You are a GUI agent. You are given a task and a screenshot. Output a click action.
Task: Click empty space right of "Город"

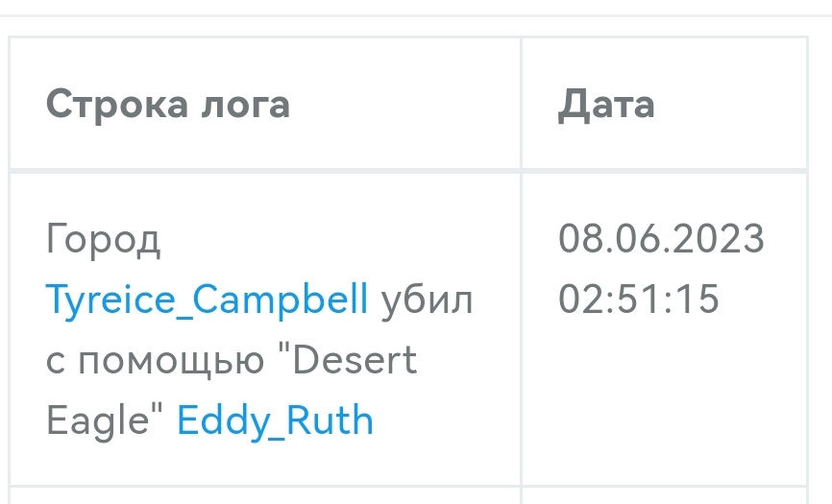(x=336, y=240)
